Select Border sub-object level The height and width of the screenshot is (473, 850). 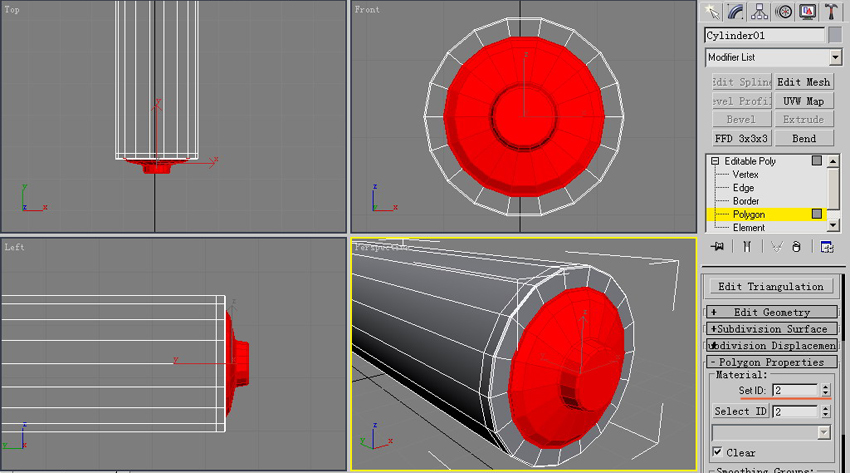(746, 201)
